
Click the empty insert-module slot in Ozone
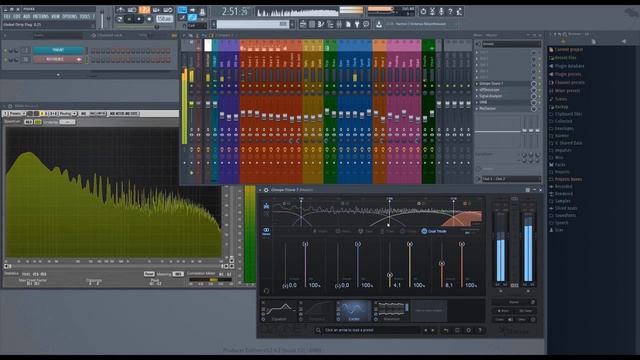click(429, 311)
